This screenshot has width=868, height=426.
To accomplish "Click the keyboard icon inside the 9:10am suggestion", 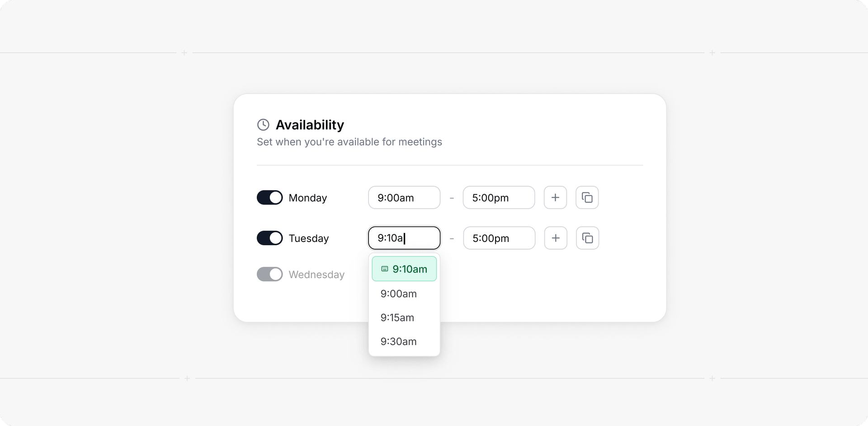I will [x=384, y=269].
